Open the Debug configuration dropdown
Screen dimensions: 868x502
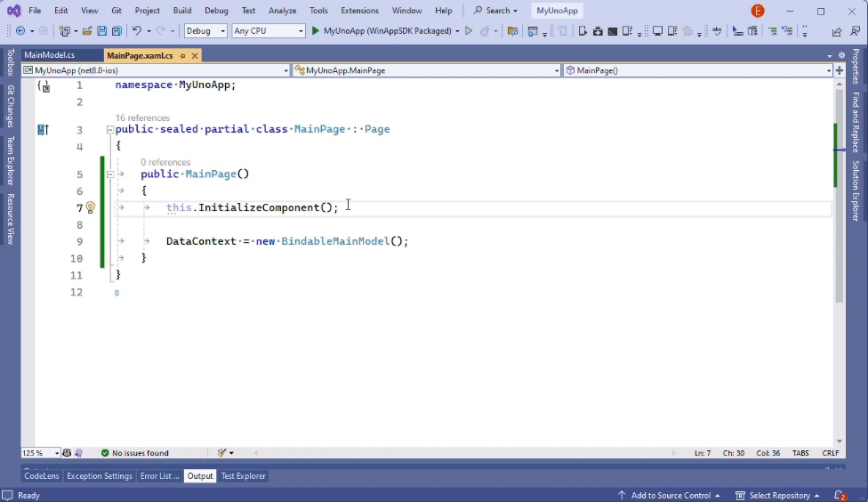click(x=205, y=31)
